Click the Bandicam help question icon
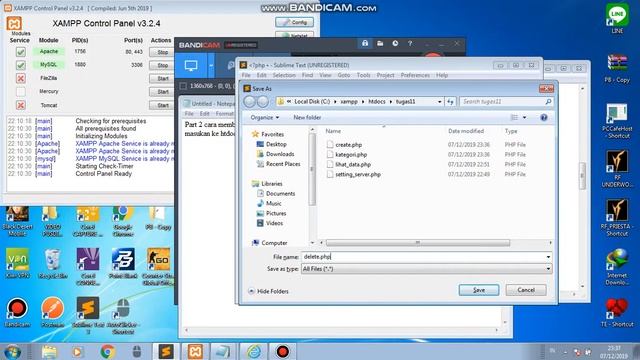 (410, 43)
